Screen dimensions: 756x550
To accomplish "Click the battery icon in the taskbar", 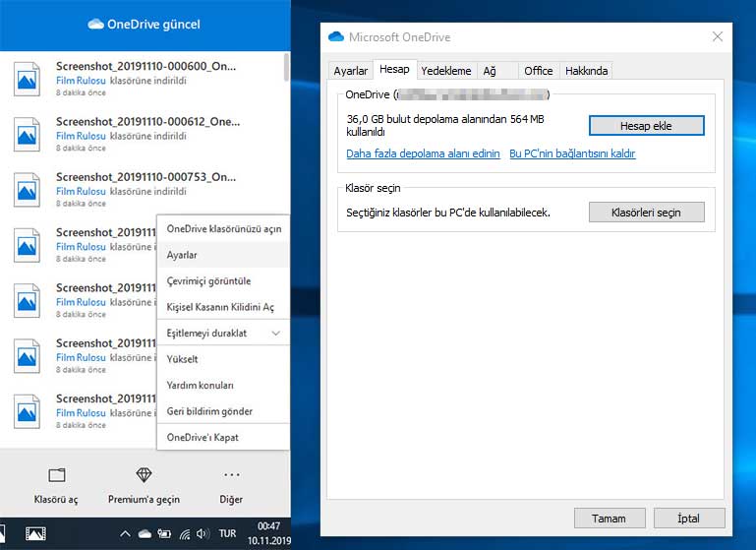I will click(164, 533).
